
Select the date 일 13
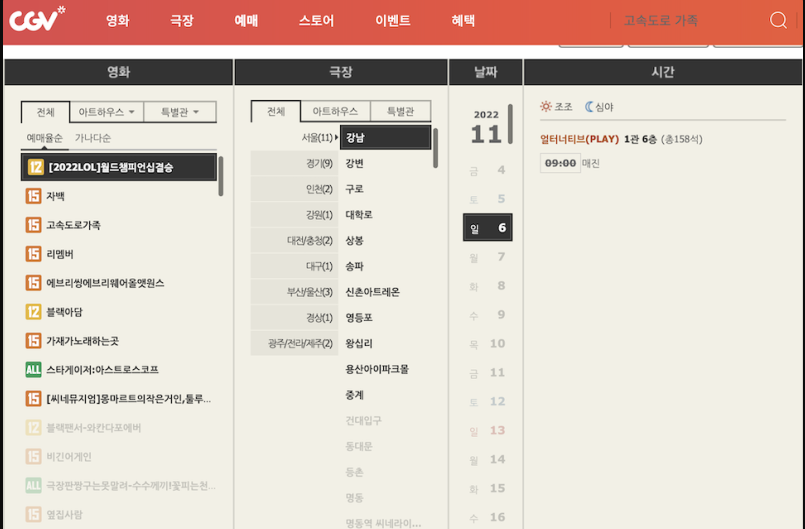click(488, 430)
